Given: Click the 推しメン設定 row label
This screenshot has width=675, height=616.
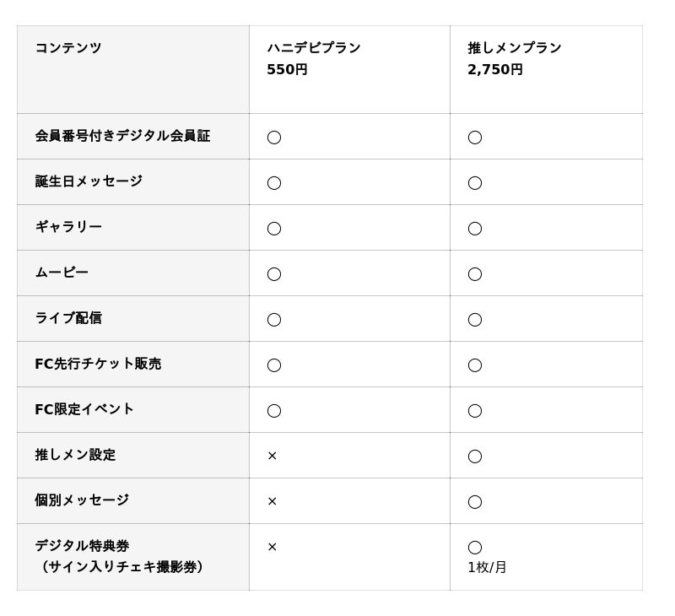Looking at the screenshot, I should [x=75, y=455].
